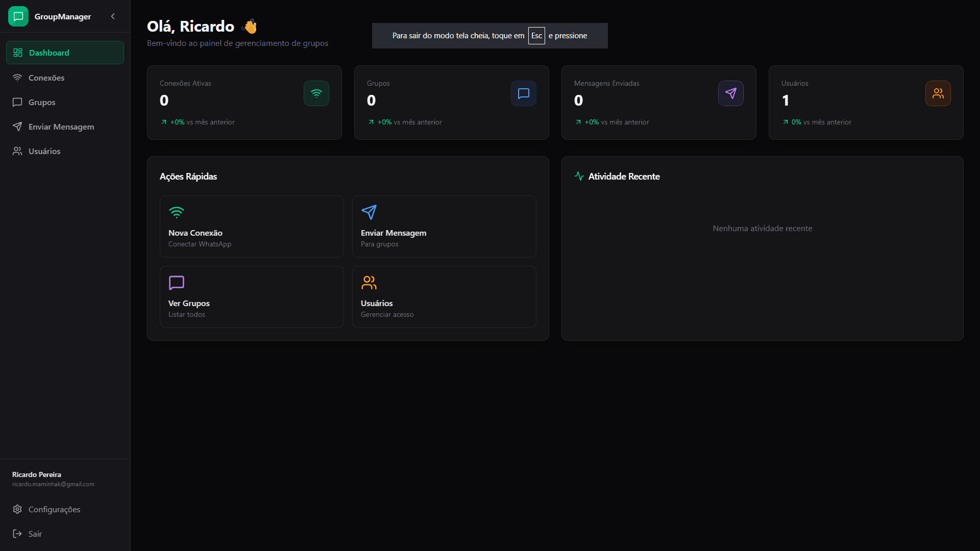
Task: Open the Dashboard menu item
Action: click(x=65, y=53)
